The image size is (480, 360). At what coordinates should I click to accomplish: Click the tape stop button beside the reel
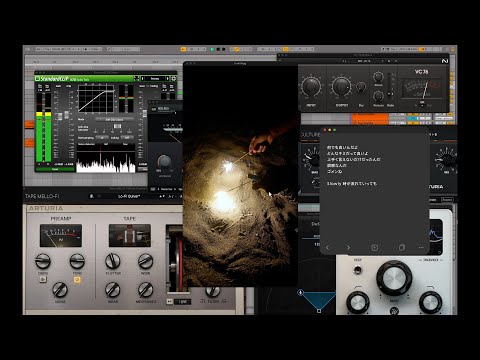[170, 301]
